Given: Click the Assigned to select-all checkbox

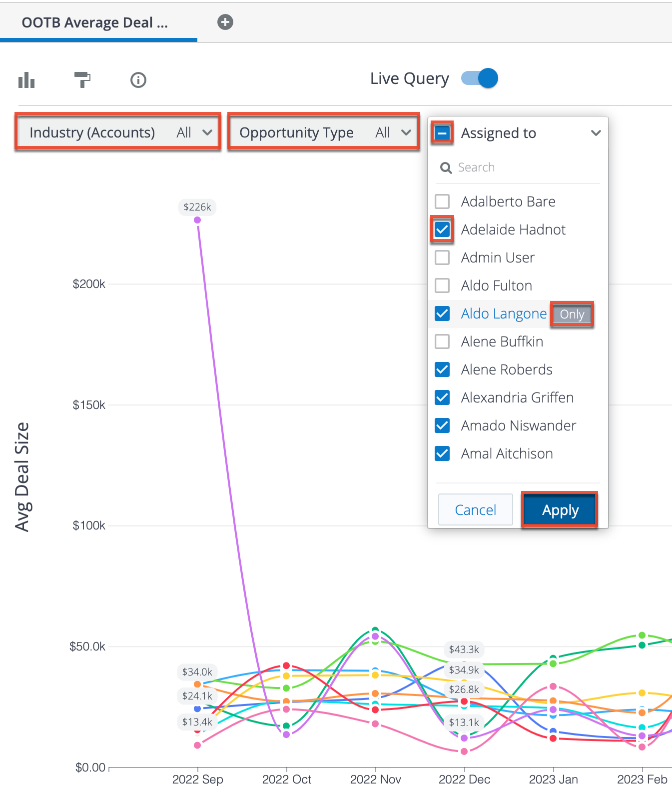Looking at the screenshot, I should tap(442, 133).
